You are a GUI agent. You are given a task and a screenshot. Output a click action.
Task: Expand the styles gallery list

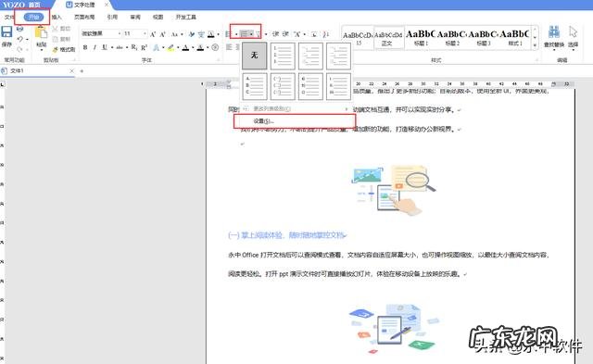(535, 45)
